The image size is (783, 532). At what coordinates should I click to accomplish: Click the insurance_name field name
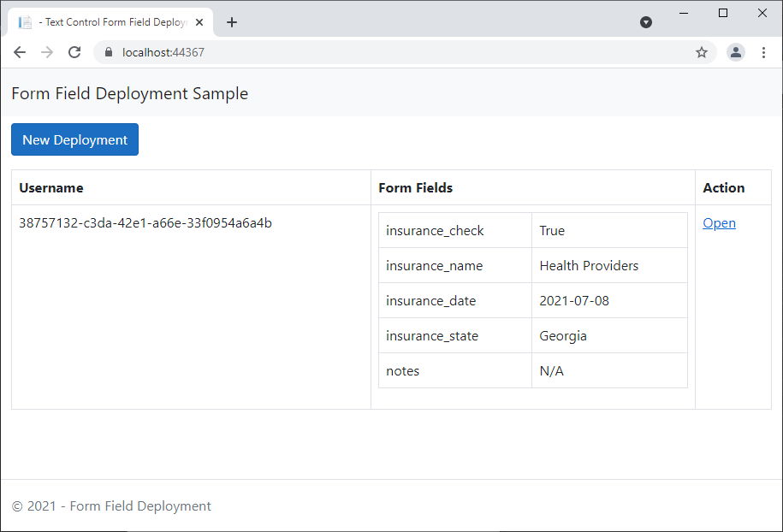click(435, 265)
